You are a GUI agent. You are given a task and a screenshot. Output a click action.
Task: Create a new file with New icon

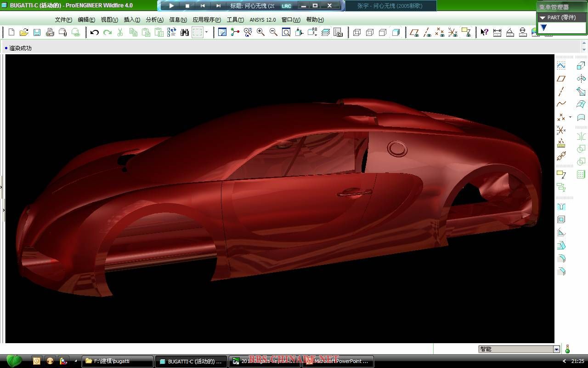(11, 32)
